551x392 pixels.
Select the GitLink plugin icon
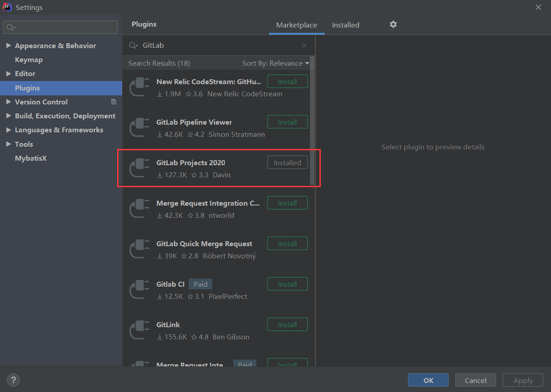139,330
